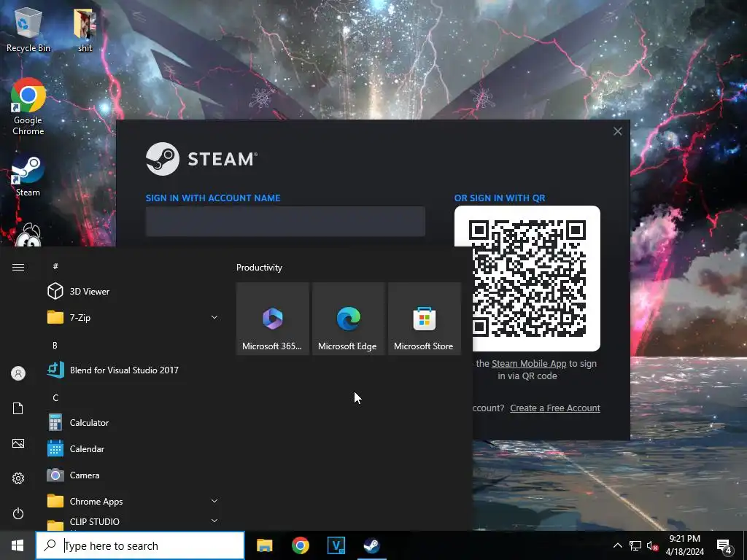This screenshot has height=560, width=747.
Task: Expand the CLIP STUDIO folder
Action: click(x=133, y=522)
